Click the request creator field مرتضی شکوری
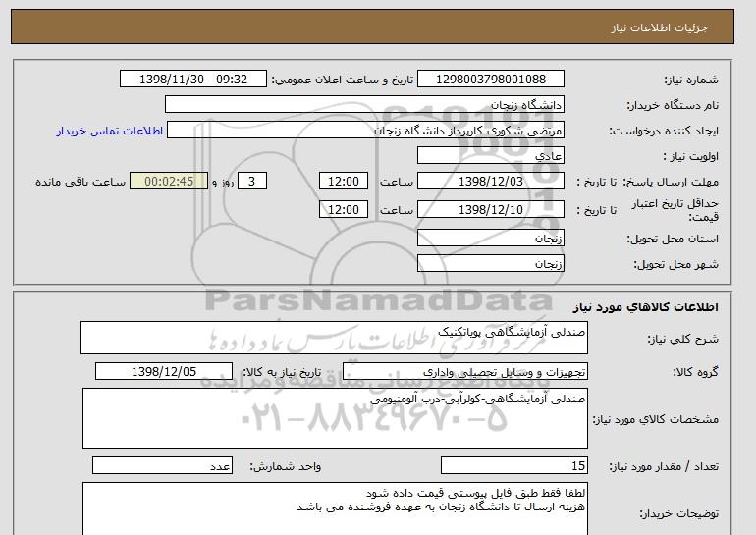756x535 pixels. click(365, 131)
